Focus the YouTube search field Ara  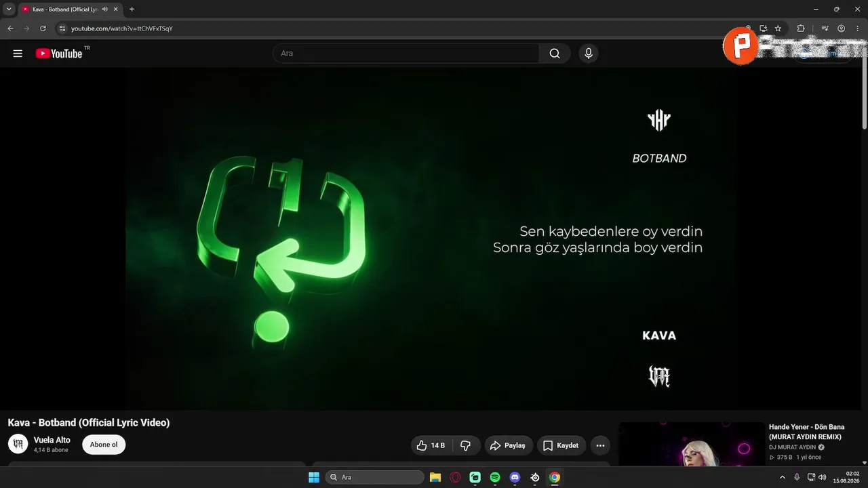(406, 54)
